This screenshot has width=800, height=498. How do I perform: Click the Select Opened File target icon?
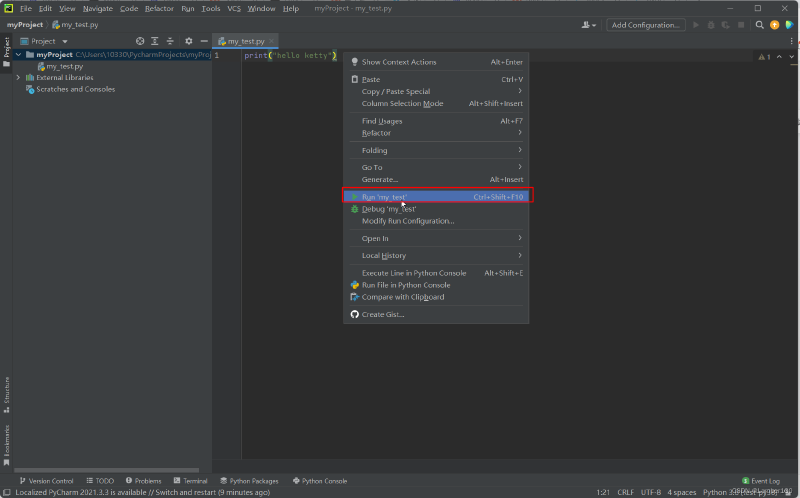click(x=140, y=41)
